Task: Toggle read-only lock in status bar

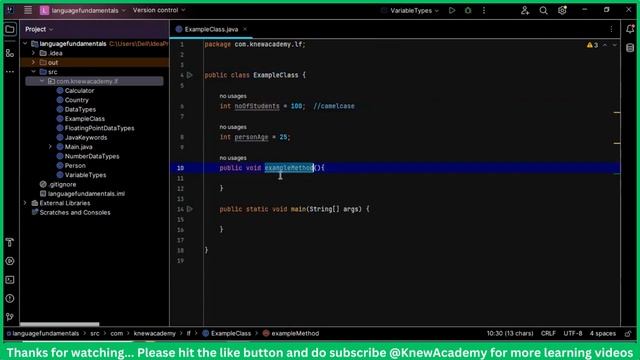Action: (628, 333)
